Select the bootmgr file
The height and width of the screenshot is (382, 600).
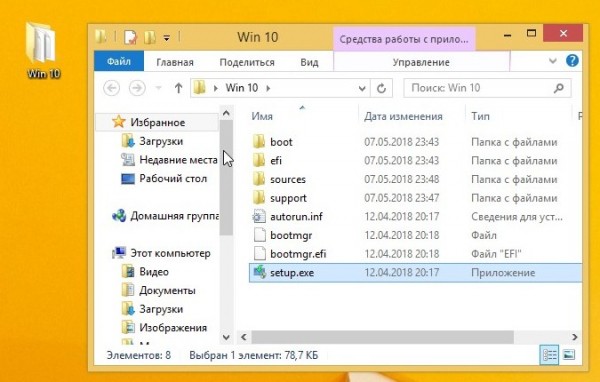click(282, 235)
